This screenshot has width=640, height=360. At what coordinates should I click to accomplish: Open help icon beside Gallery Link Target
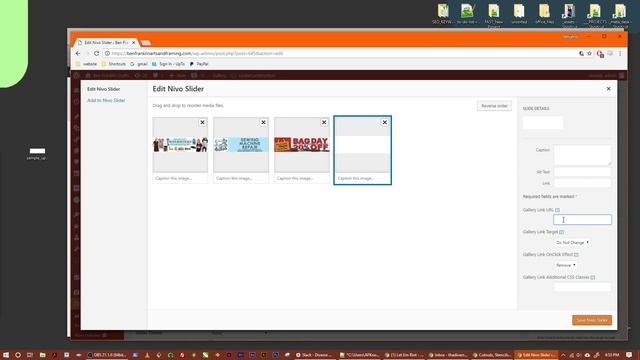coord(562,232)
